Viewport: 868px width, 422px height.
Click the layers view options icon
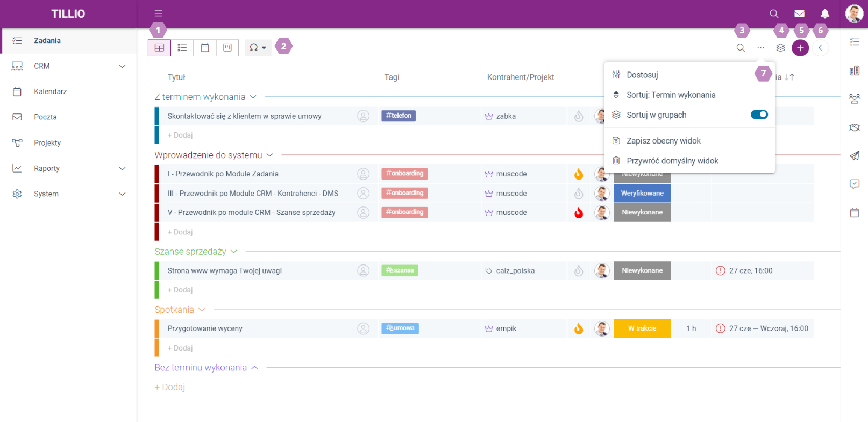tap(781, 48)
